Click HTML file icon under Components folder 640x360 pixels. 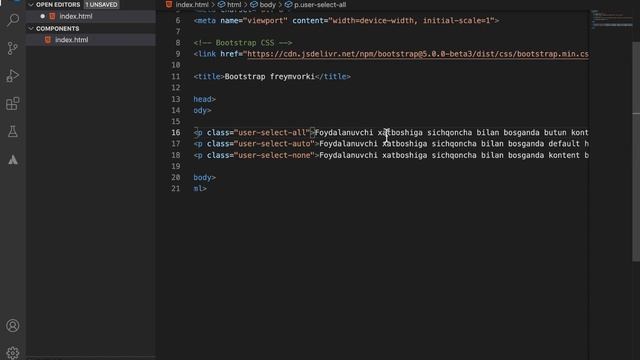point(48,40)
